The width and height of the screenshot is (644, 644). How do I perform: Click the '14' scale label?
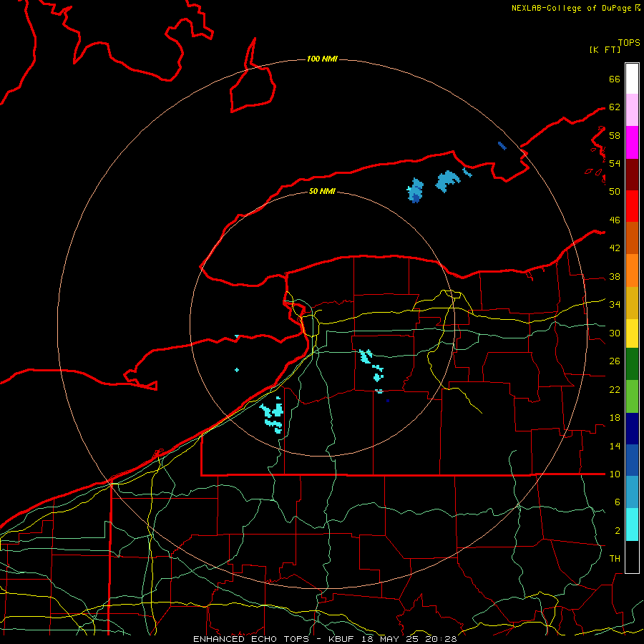tap(615, 446)
